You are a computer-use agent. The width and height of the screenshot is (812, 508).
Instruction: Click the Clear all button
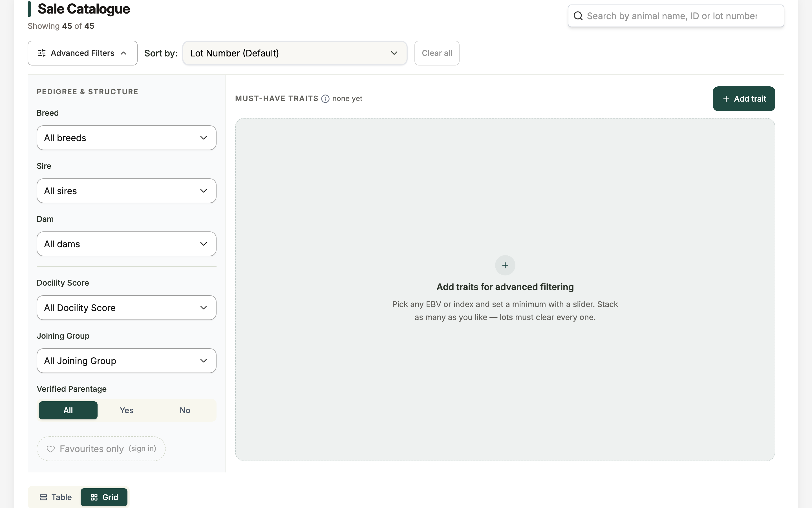point(437,53)
